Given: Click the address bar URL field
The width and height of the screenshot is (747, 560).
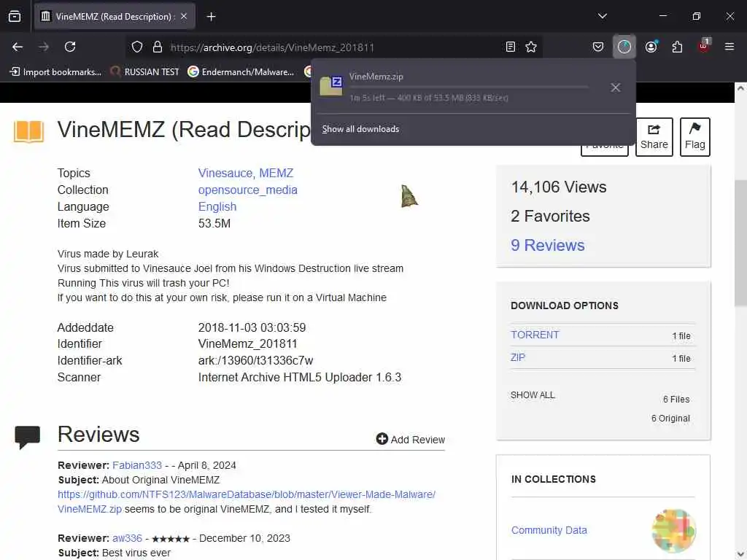Looking at the screenshot, I should 333,47.
